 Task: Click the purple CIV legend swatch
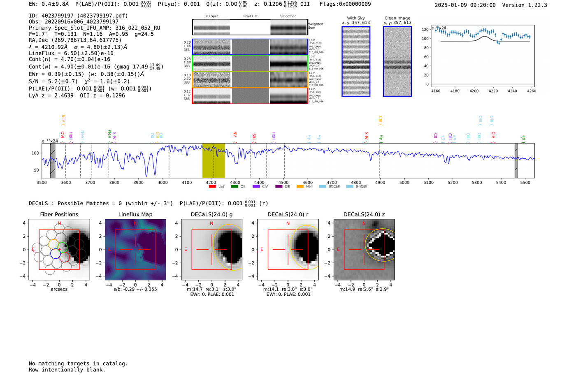click(256, 186)
